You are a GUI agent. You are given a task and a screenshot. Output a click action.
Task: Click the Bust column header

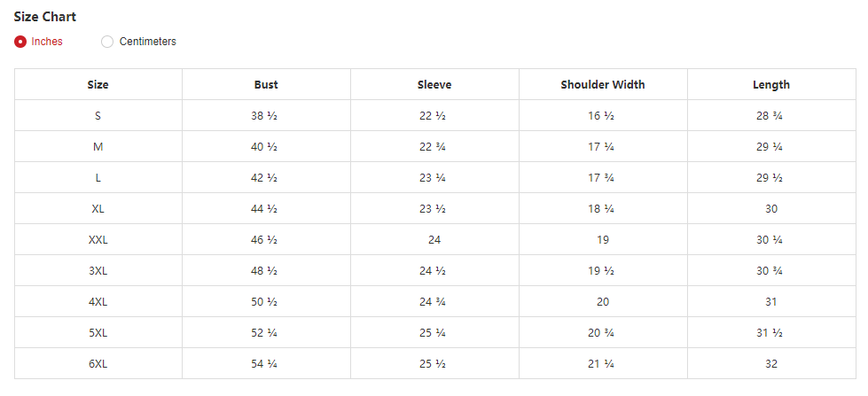(266, 85)
